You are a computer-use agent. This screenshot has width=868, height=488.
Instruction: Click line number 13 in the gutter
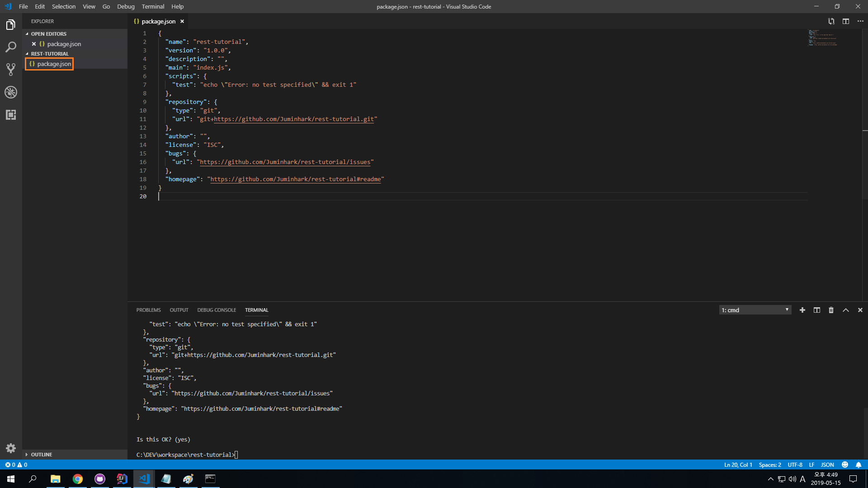pos(143,136)
